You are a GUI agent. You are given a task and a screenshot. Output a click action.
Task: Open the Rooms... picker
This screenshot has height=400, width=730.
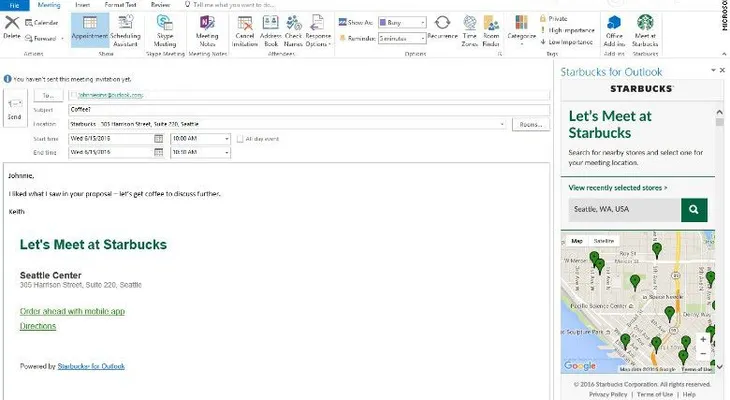531,124
